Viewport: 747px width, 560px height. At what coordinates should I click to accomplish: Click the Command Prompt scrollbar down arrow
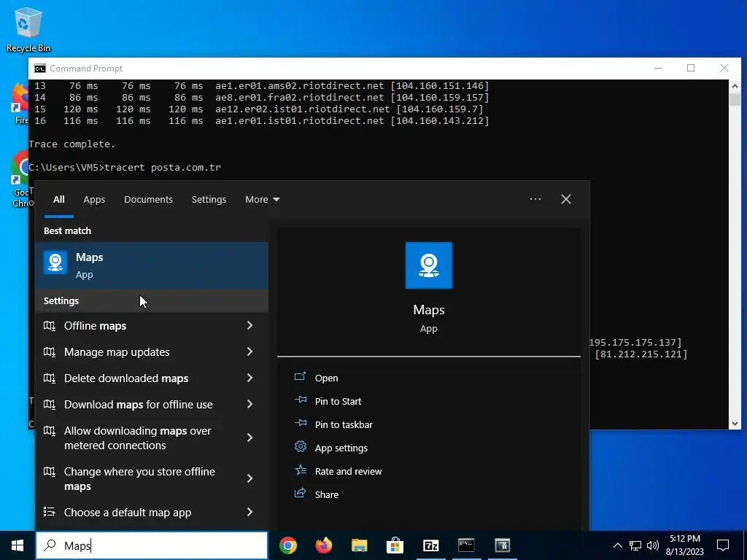[x=735, y=423]
